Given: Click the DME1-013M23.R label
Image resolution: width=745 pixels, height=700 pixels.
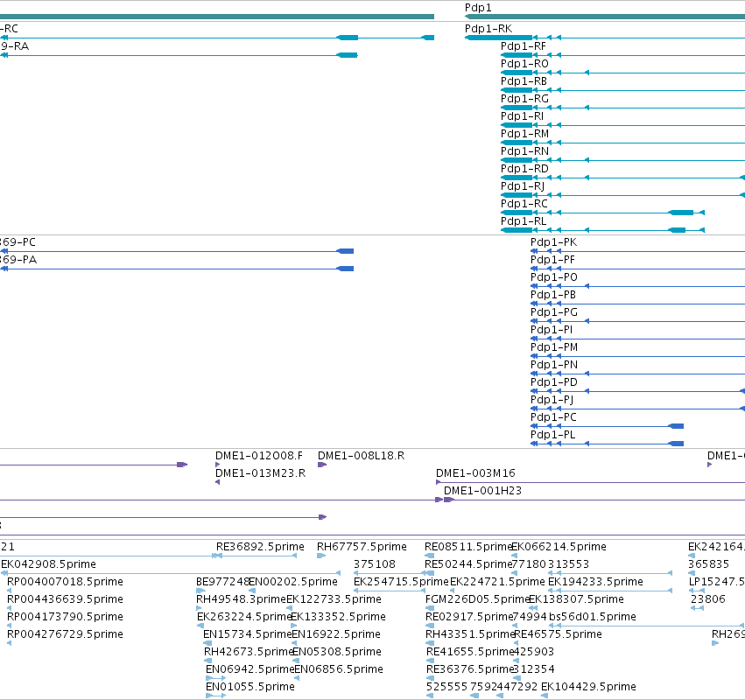Looking at the screenshot, I should (260, 473).
